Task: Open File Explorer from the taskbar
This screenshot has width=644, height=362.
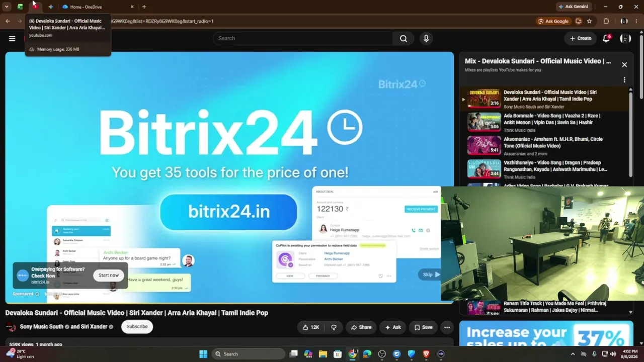Action: [x=323, y=354]
